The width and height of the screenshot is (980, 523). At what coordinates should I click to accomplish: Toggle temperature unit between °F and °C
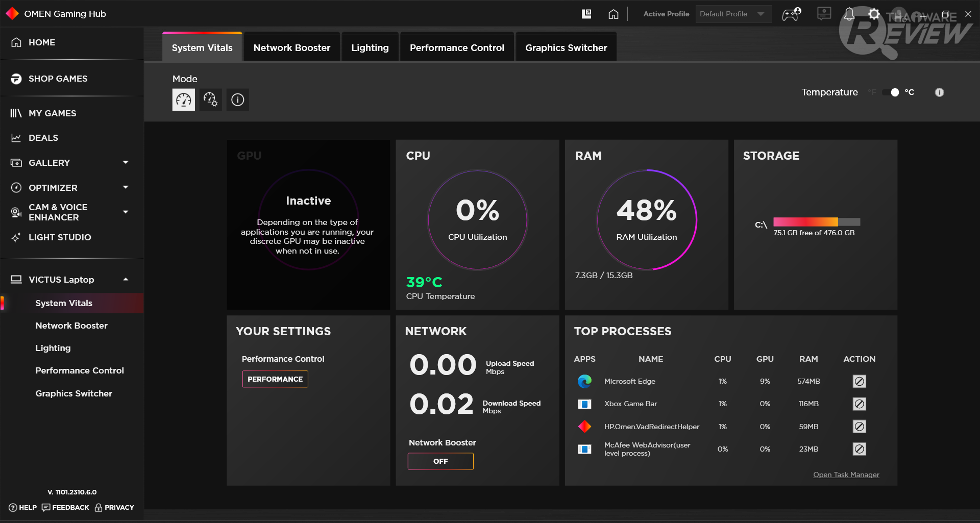891,92
